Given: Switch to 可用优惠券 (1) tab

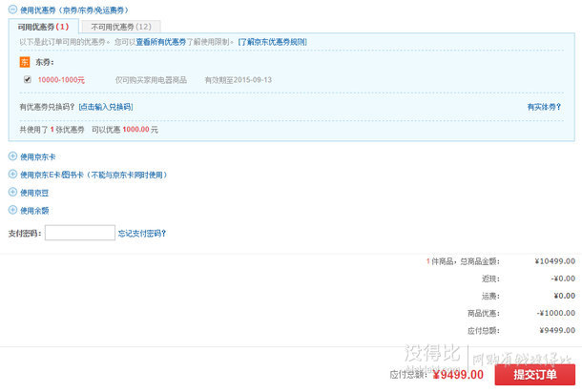Looking at the screenshot, I should coord(44,27).
